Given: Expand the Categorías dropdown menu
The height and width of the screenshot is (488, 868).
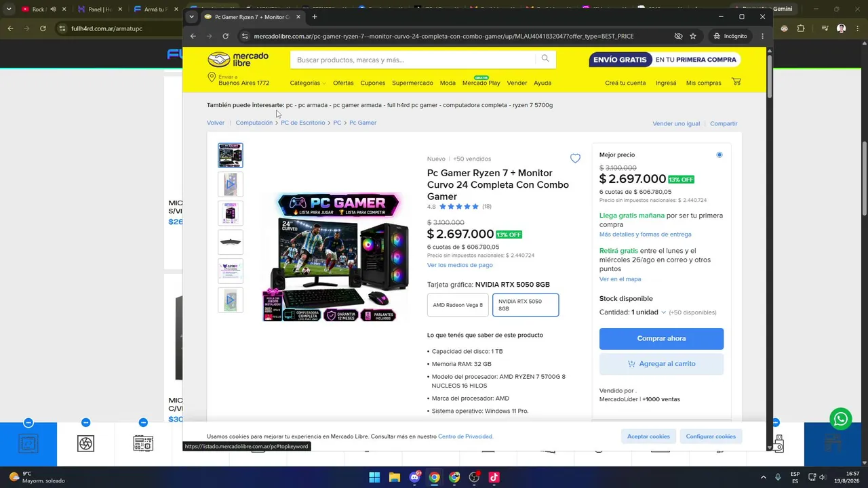Looking at the screenshot, I should point(308,83).
